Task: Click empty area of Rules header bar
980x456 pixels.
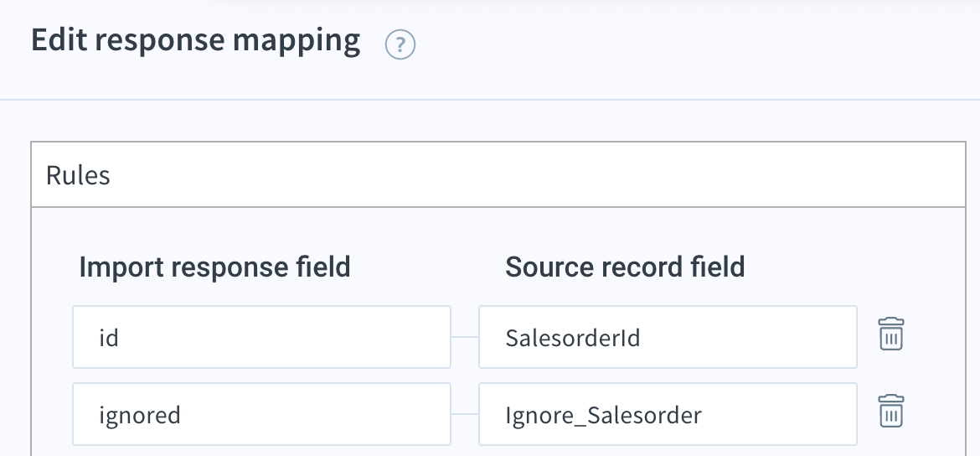Action: pyautogui.click(x=538, y=174)
